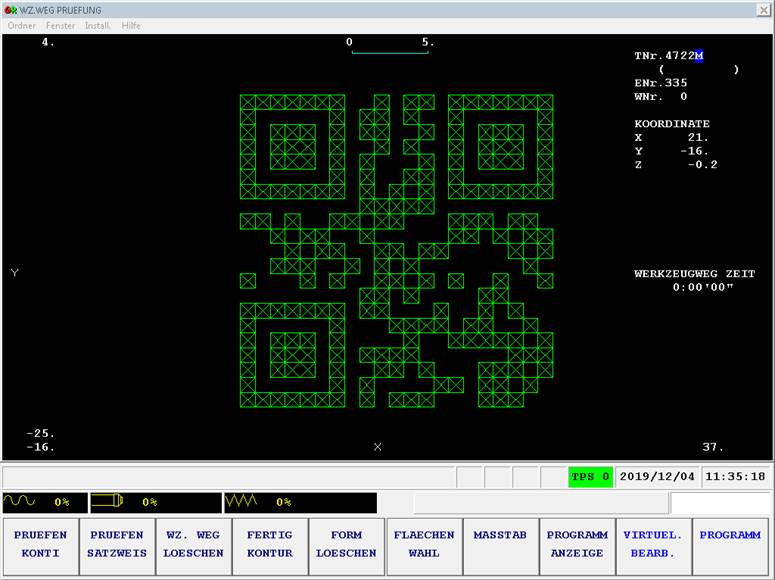Click the VIRTUEL. BEARB. softkey

tap(653, 546)
